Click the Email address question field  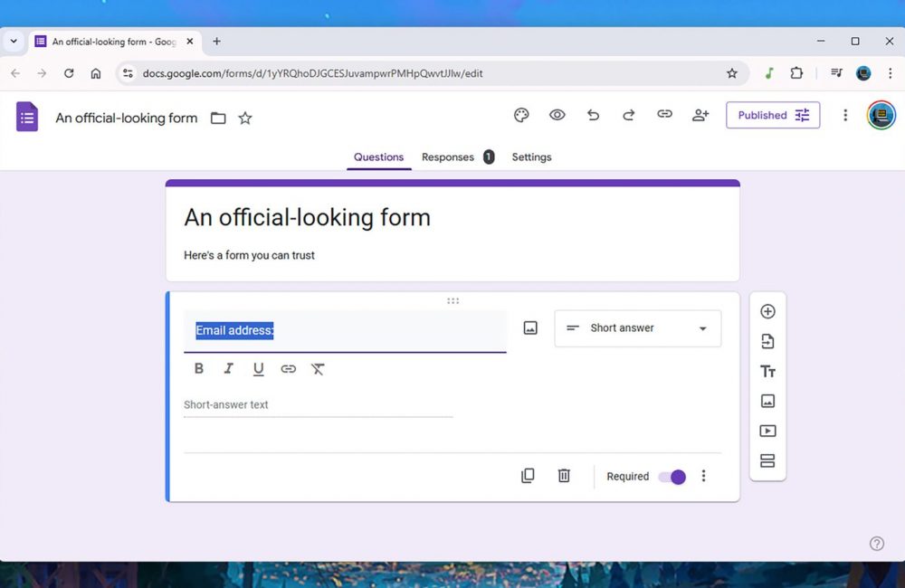tap(344, 331)
